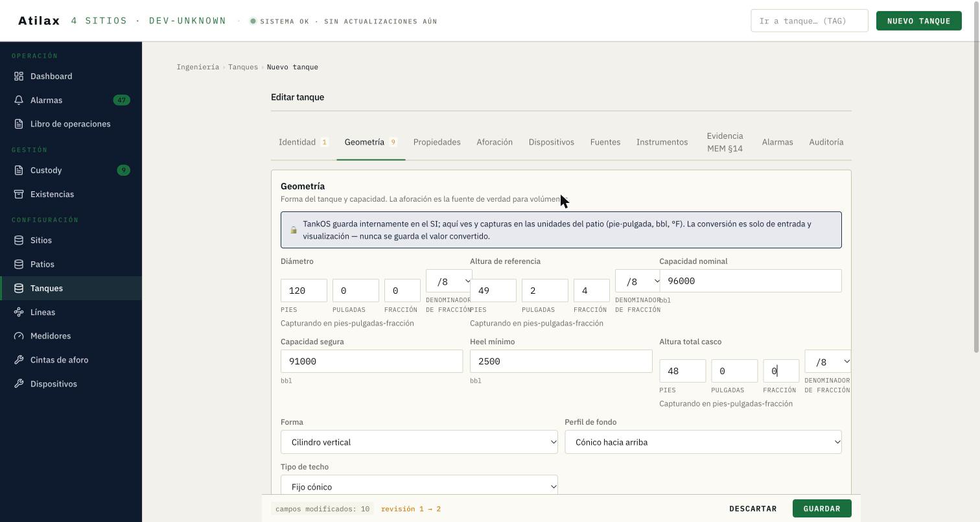Open Cintas de aforo wrench icon
980x522 pixels.
(19, 360)
